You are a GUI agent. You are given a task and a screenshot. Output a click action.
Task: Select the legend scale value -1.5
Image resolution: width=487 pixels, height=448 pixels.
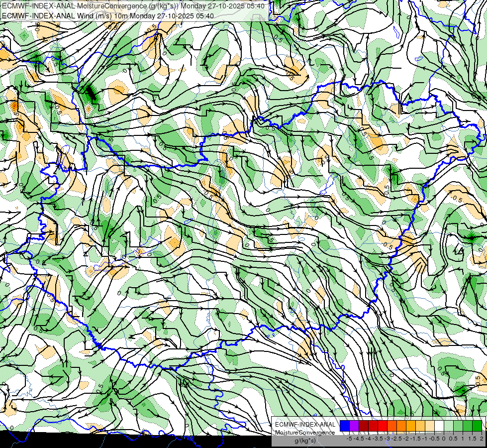click(415, 439)
